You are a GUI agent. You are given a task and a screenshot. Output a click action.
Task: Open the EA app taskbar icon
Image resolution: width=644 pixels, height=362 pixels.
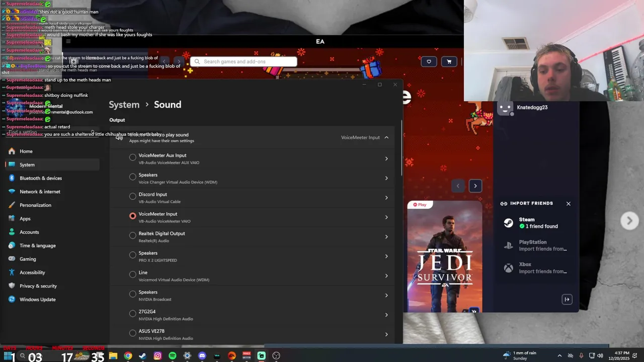tap(232, 356)
